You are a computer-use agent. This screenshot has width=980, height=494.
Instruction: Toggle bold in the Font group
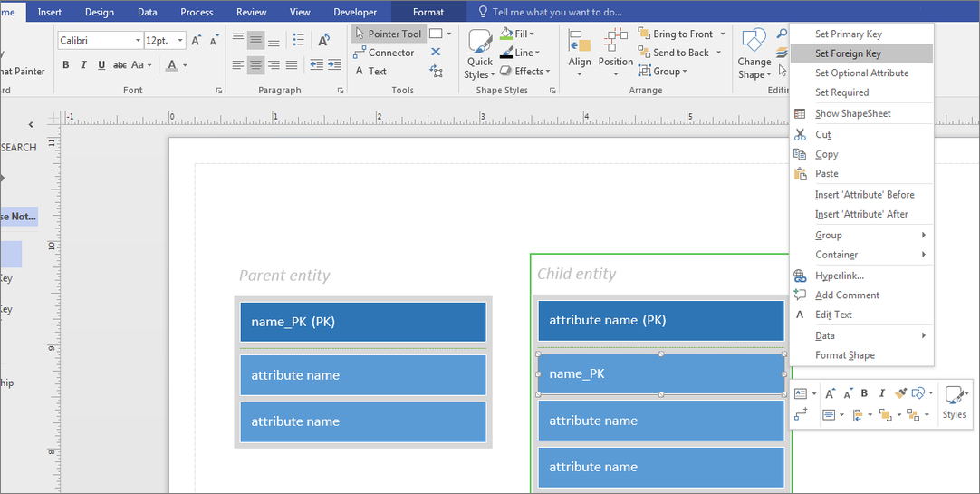[x=66, y=65]
